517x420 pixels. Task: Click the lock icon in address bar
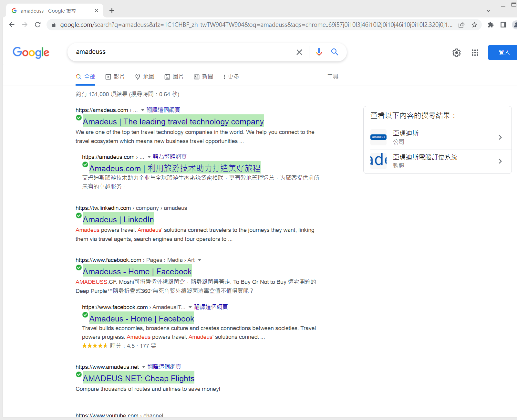pyautogui.click(x=54, y=25)
